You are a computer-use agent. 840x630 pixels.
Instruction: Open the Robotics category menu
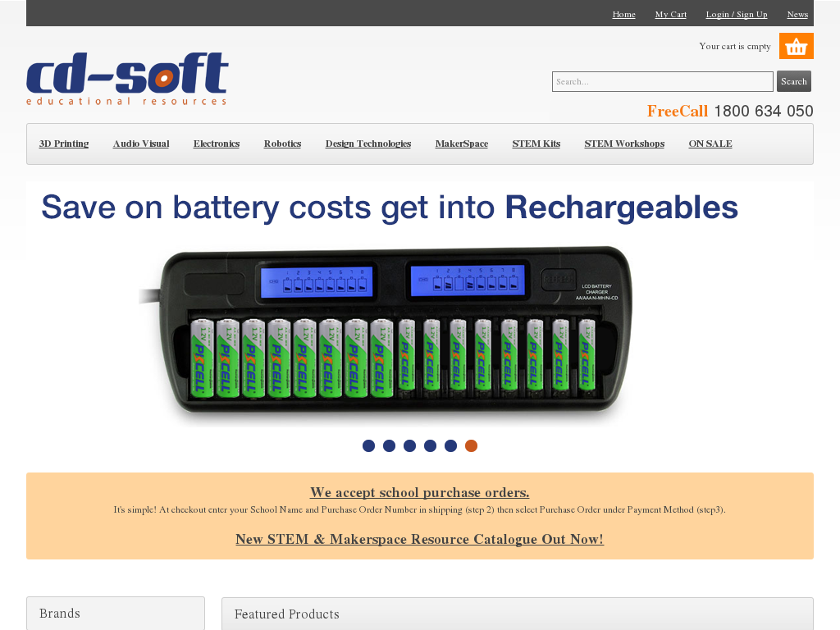(282, 144)
